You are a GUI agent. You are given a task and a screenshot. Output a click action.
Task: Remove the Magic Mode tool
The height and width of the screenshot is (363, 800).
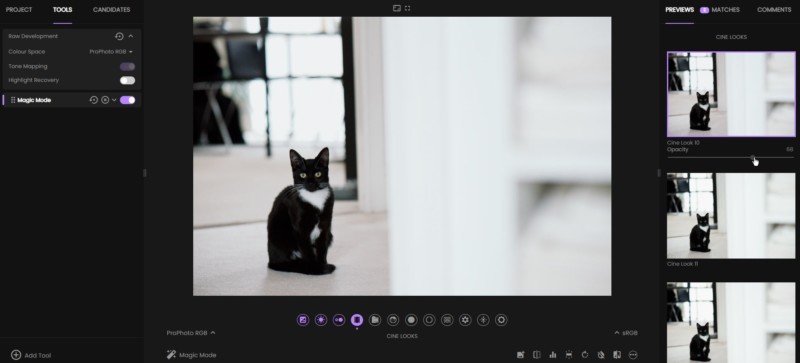[105, 100]
